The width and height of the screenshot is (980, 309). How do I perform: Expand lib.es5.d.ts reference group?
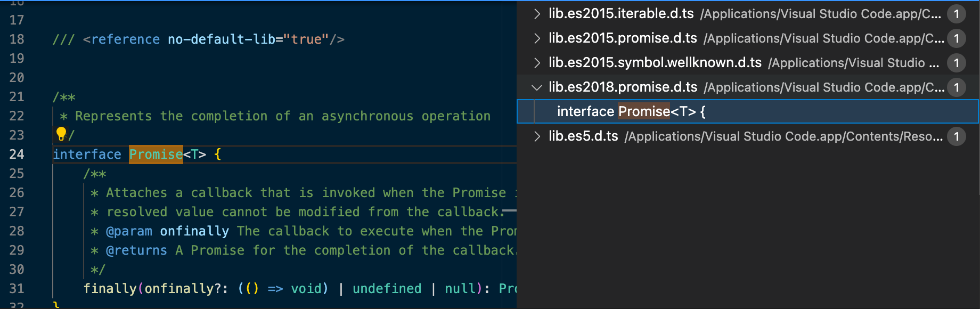point(537,136)
